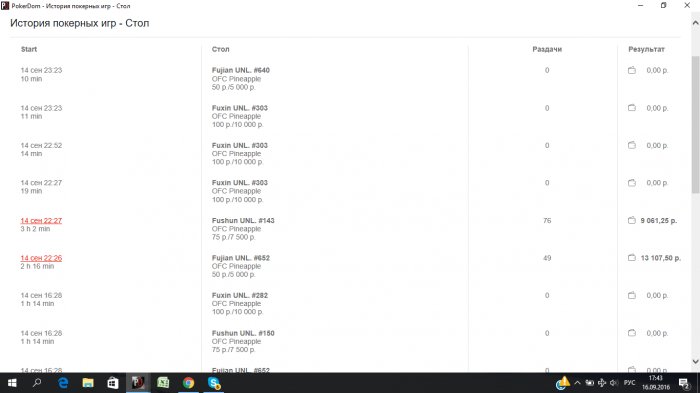Click the scrollbar down arrow

(x=695, y=361)
